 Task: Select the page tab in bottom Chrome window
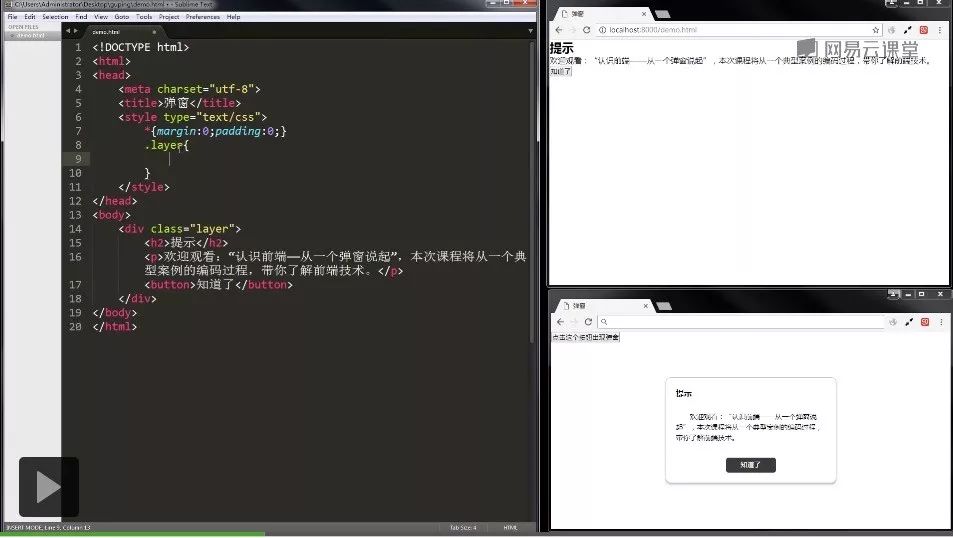[603, 306]
